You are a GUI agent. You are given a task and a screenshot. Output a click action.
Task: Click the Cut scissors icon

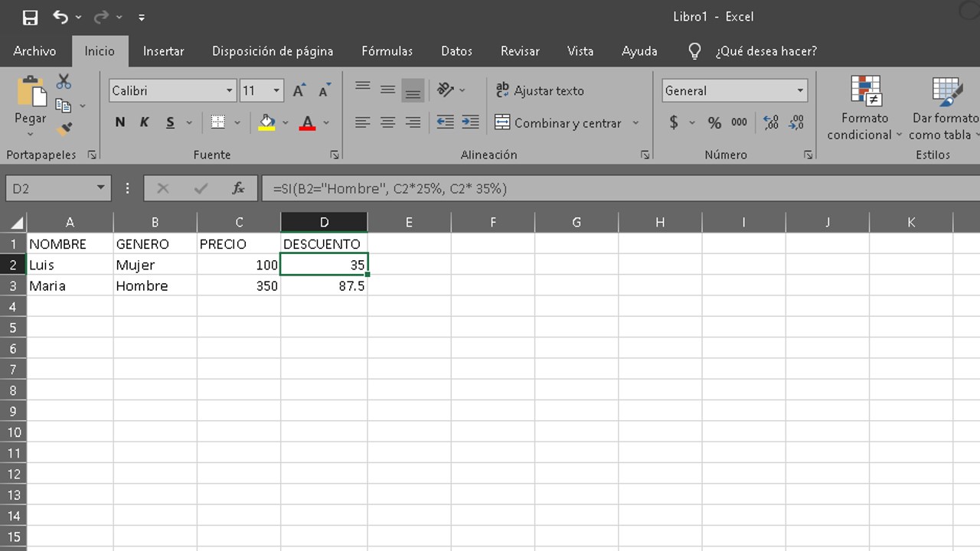(x=64, y=82)
